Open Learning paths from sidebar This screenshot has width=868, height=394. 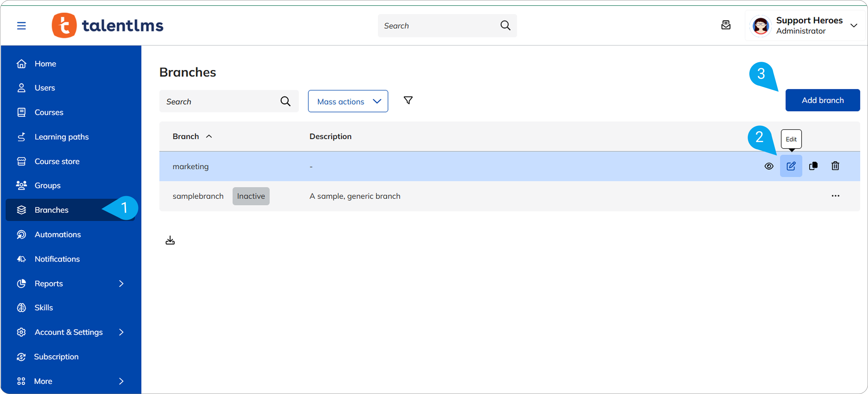(x=62, y=137)
